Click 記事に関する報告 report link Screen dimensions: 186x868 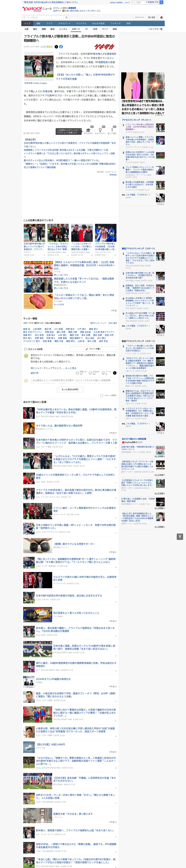32,133
